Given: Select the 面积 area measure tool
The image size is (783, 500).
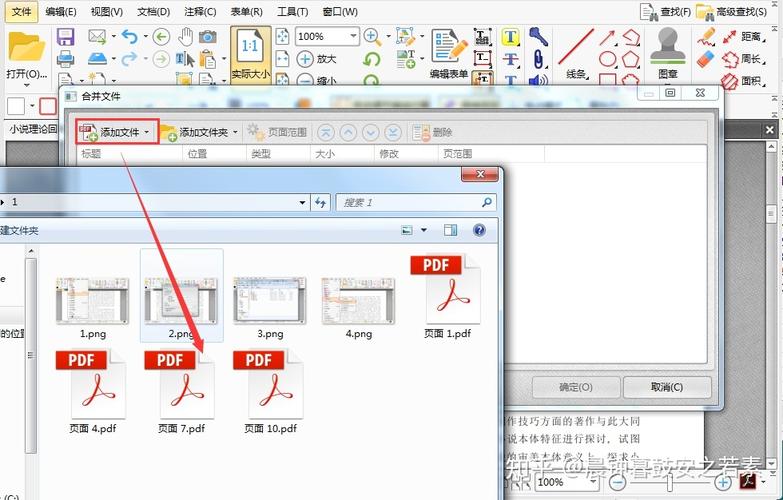Looking at the screenshot, I should tap(744, 80).
